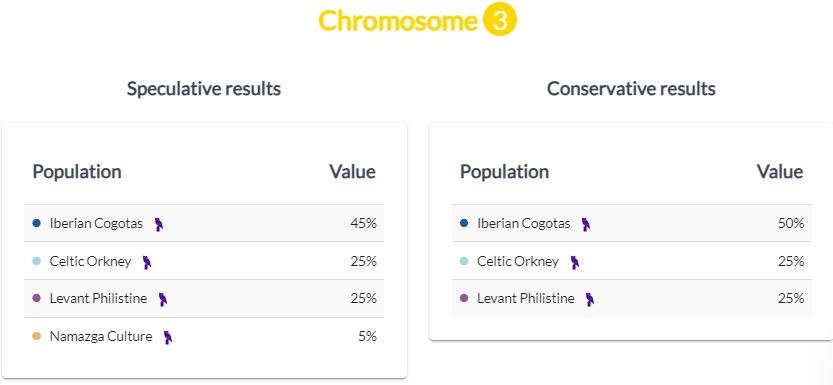Click dark blue dot for speculative Iberian Cogotas
The width and height of the screenshot is (833, 385).
(x=37, y=224)
